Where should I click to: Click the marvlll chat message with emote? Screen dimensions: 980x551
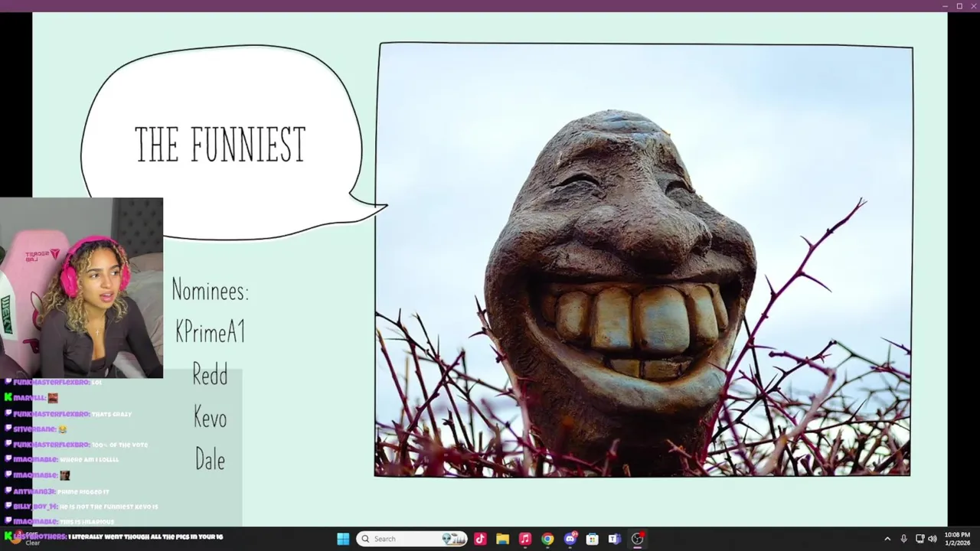coord(31,398)
